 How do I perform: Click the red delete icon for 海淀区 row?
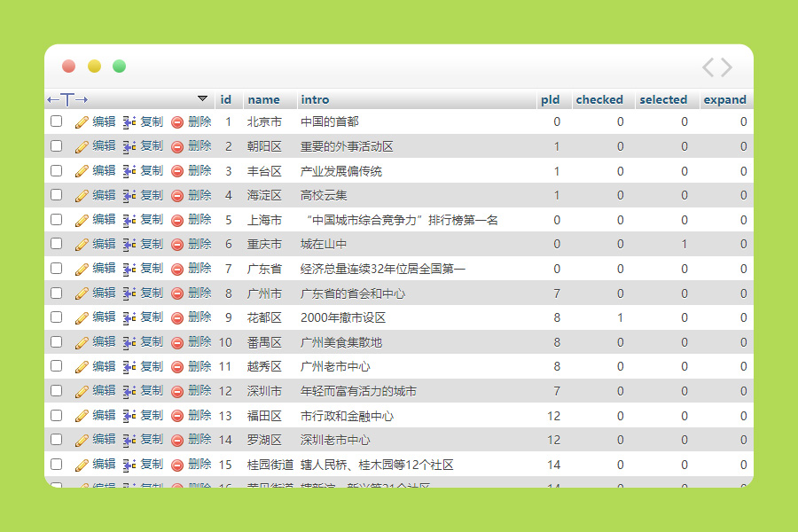pos(177,195)
